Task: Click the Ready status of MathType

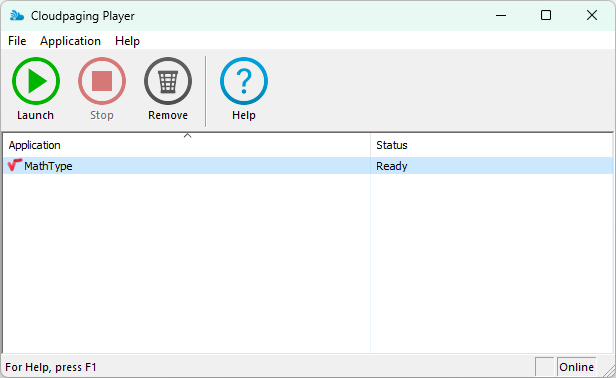Action: point(392,166)
